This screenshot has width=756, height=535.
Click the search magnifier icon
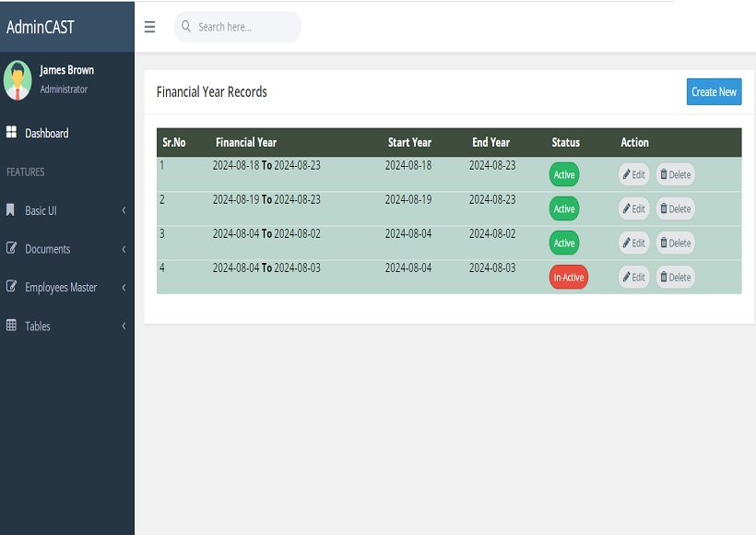[x=187, y=27]
